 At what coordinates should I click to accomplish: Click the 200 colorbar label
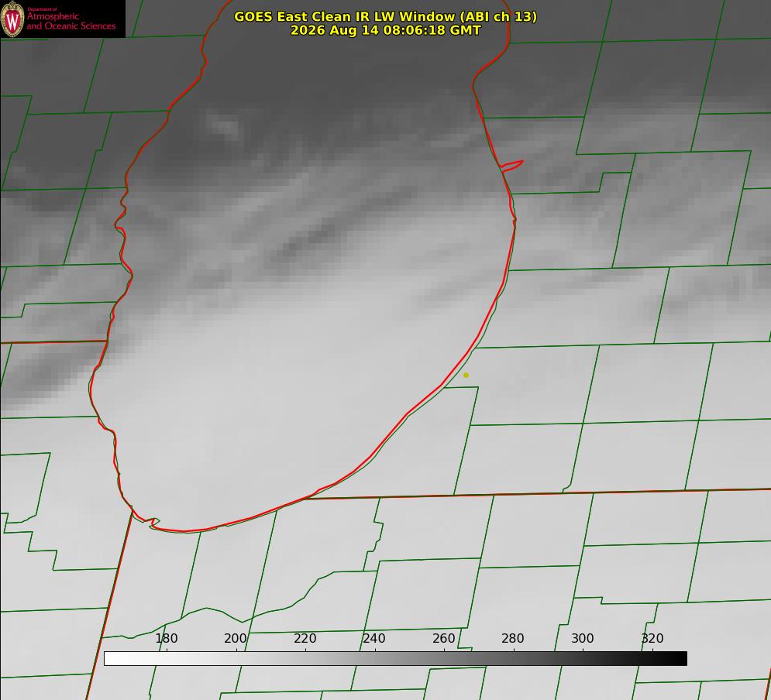coord(236,638)
